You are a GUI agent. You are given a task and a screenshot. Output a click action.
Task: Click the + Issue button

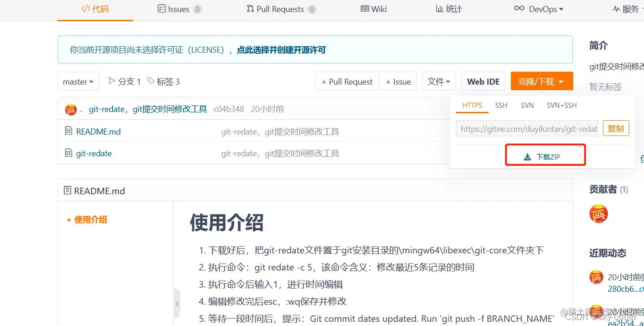click(x=398, y=81)
